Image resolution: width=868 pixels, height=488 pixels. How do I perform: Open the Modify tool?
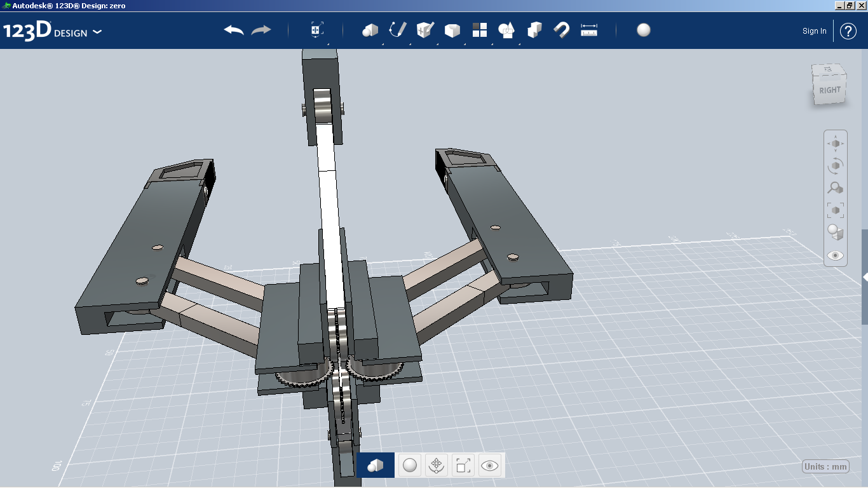coord(452,30)
